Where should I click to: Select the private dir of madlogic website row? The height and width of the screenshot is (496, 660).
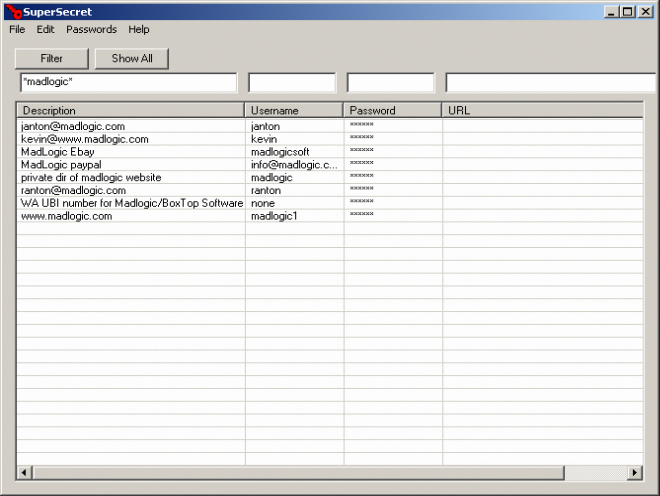(x=330, y=177)
